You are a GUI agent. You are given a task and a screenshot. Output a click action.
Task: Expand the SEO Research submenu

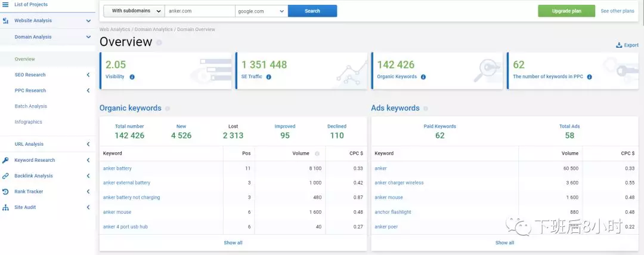tap(88, 75)
